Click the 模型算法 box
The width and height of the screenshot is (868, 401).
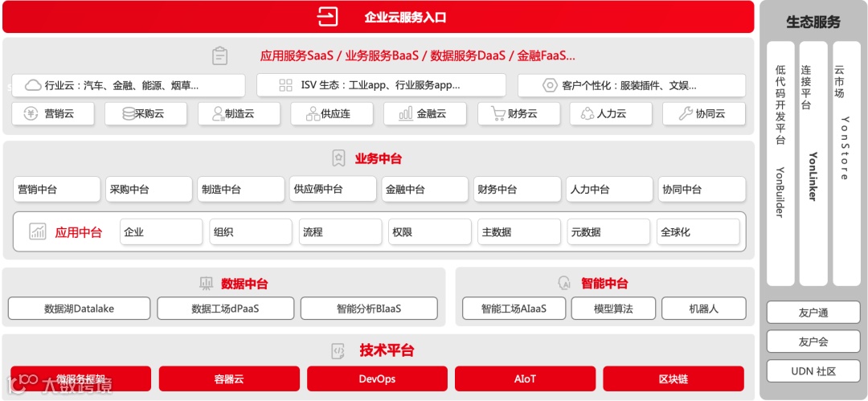click(x=613, y=309)
